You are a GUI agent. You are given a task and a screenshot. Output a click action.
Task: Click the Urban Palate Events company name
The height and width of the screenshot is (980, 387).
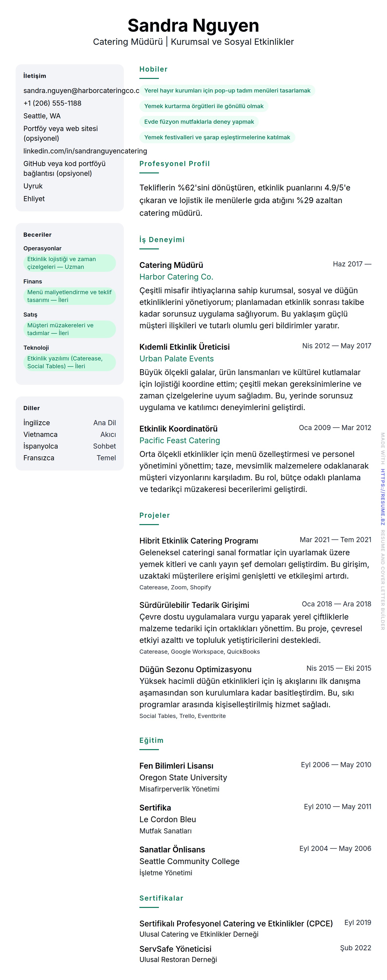coord(176,359)
